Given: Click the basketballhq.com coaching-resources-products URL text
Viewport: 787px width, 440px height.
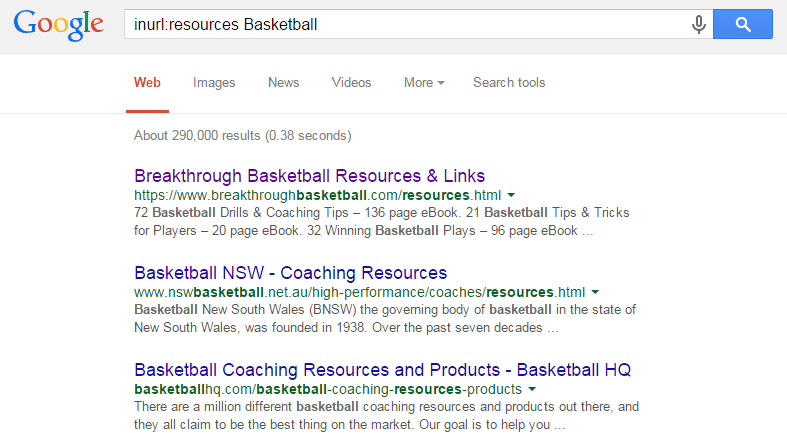Looking at the screenshot, I should [328, 389].
